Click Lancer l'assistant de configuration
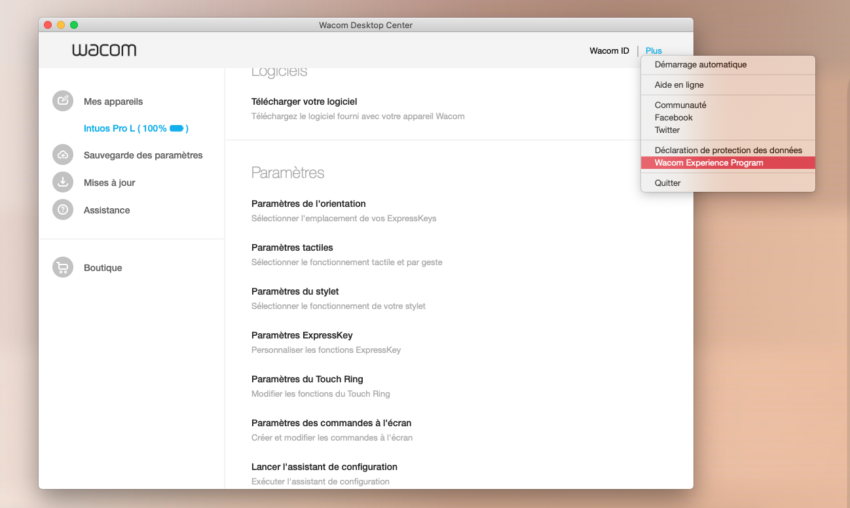 324,467
